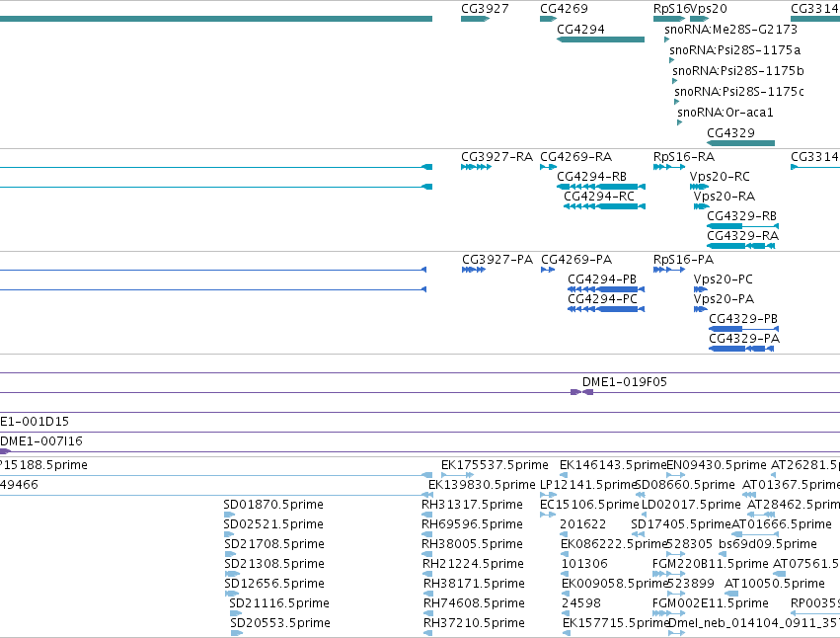Click EST SD12656.5prime label
Screen dimensions: 840x638
274,584
